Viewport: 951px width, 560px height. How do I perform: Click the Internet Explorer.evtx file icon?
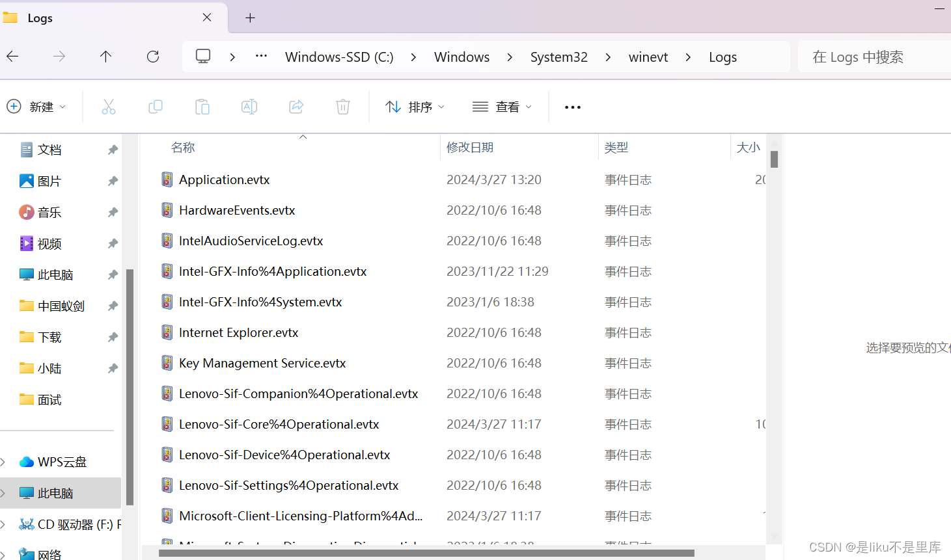coord(167,332)
